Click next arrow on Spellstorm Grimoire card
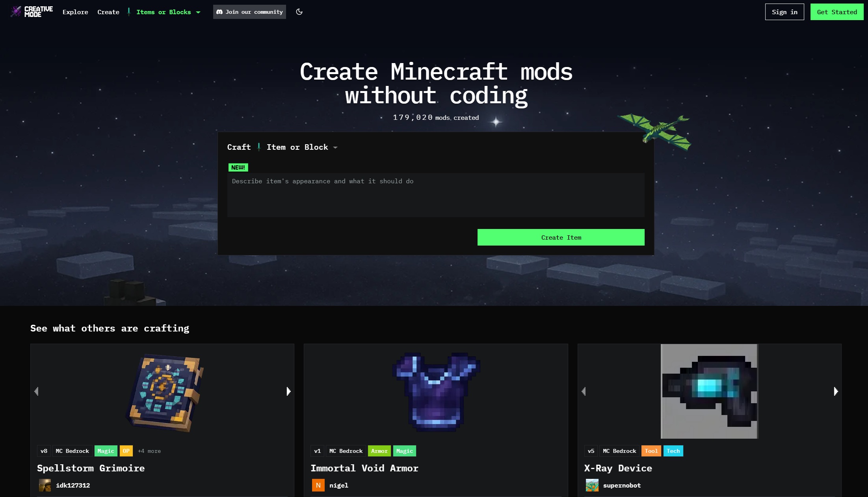868x497 pixels. point(288,391)
